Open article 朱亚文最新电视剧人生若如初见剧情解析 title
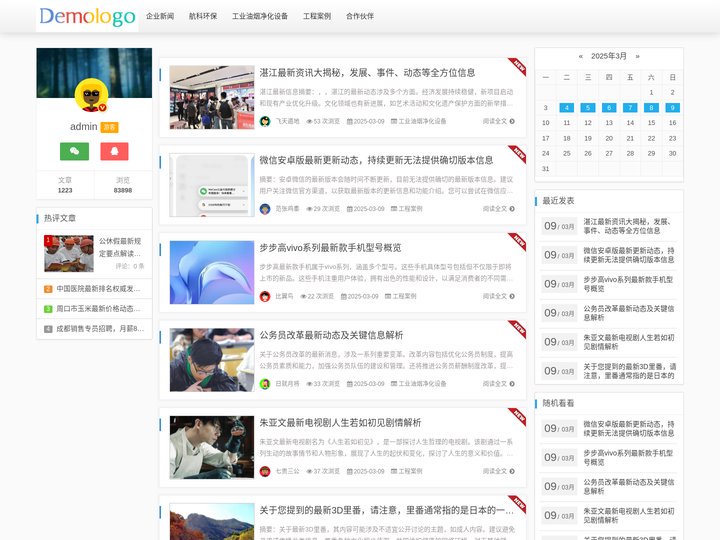Image resolution: width=720 pixels, height=540 pixels. pyautogui.click(x=340, y=422)
